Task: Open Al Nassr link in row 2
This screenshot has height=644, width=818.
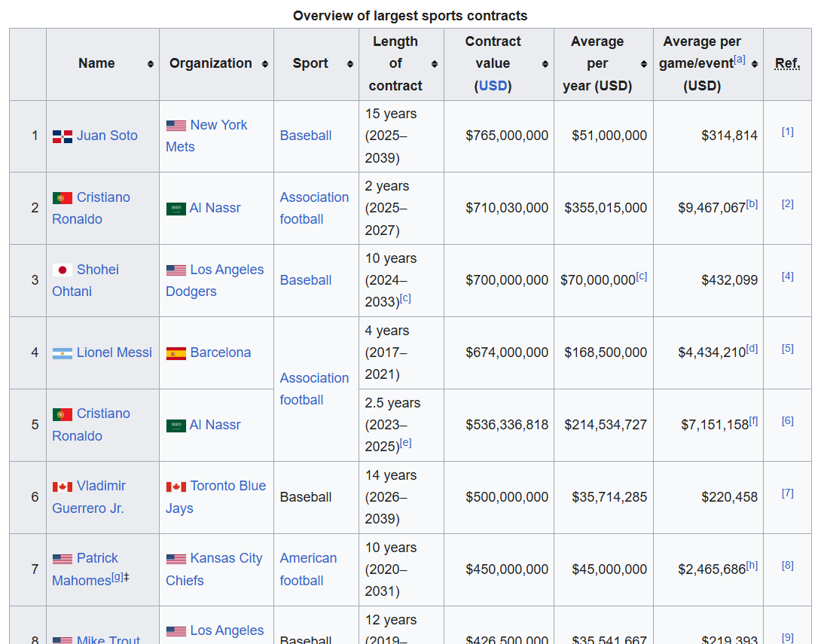Action: (x=215, y=208)
